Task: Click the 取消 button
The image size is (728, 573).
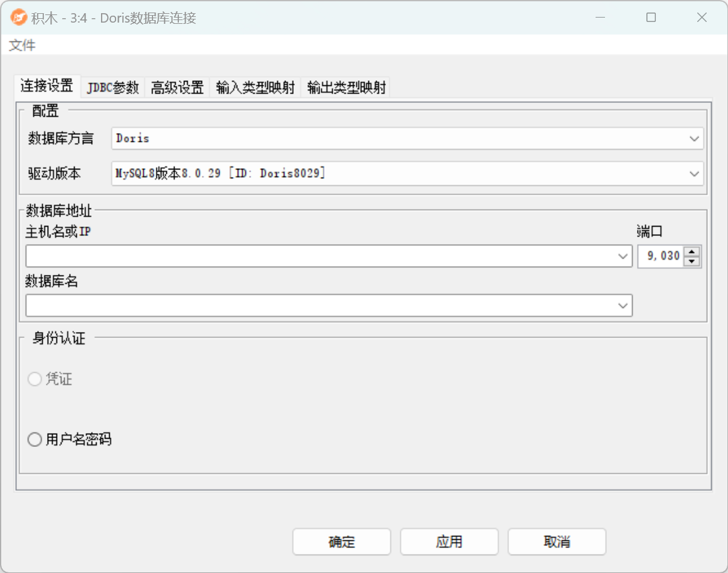Action: (x=557, y=542)
